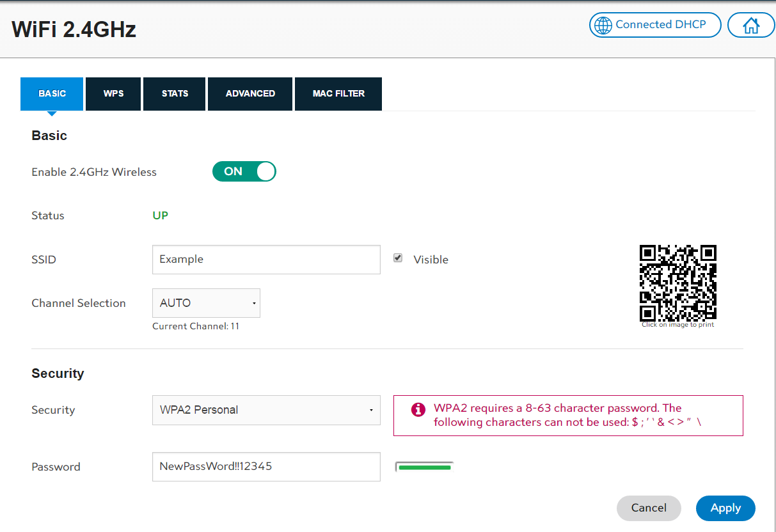776x532 pixels.
Task: Open the Security WPA2 Personal dropdown
Action: click(266, 410)
